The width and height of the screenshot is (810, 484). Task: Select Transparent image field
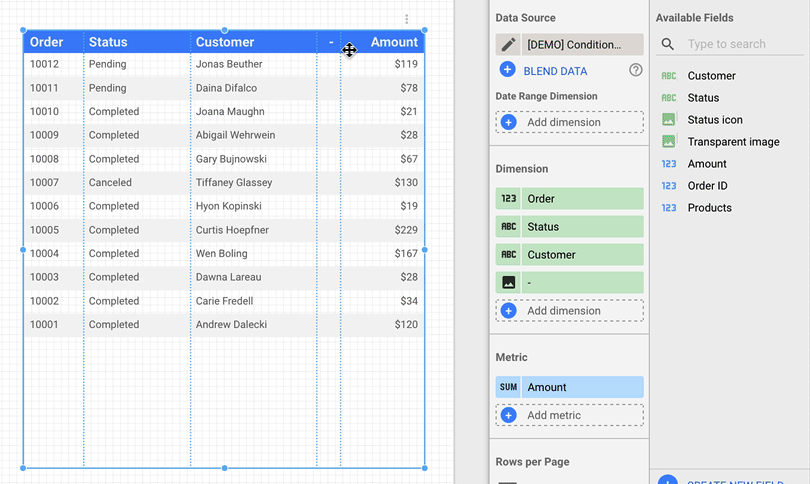point(733,142)
